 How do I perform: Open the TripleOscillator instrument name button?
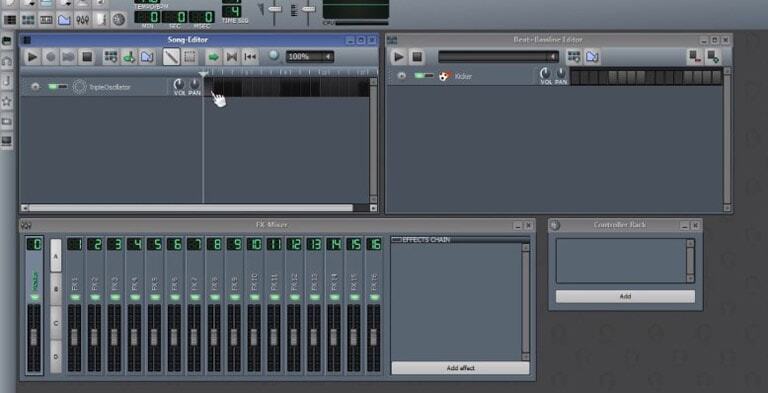[120, 87]
